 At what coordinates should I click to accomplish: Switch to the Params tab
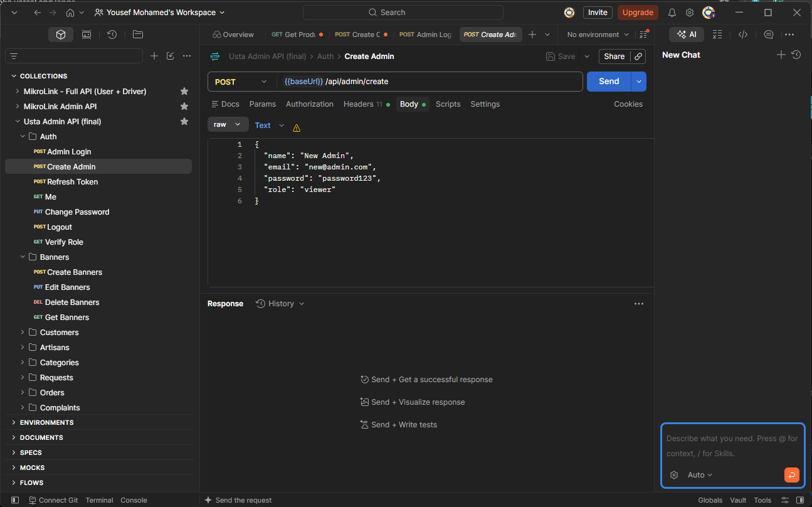coord(262,104)
